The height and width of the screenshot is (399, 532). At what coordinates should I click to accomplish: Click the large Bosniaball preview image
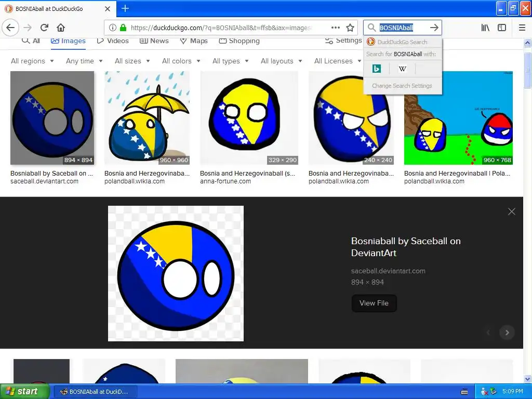pos(176,273)
